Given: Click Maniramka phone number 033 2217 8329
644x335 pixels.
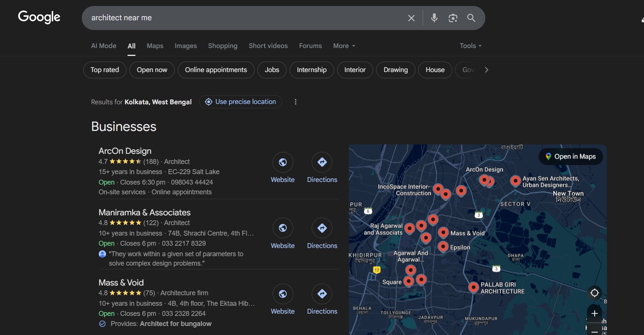Looking at the screenshot, I should 184,243.
